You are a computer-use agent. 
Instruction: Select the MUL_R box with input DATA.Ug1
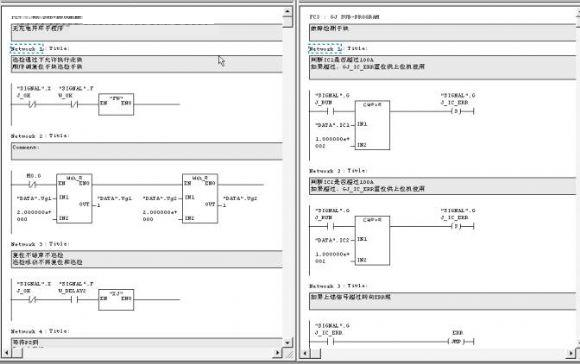pos(74,199)
